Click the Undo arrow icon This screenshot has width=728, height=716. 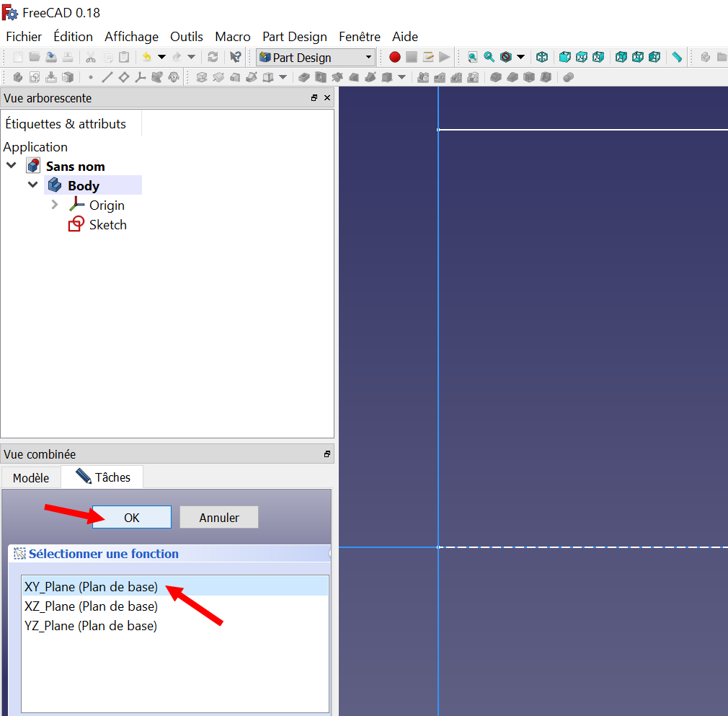(x=147, y=57)
